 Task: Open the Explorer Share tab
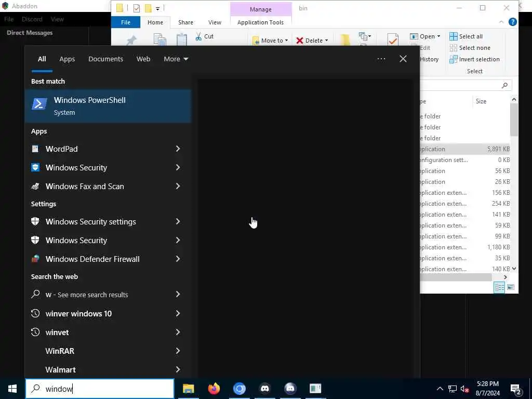(185, 22)
